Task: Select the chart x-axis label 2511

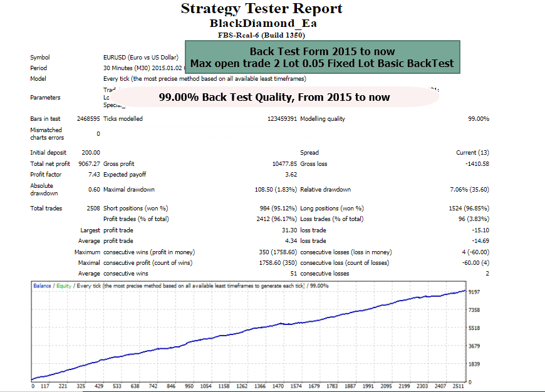Action: pyautogui.click(x=459, y=386)
